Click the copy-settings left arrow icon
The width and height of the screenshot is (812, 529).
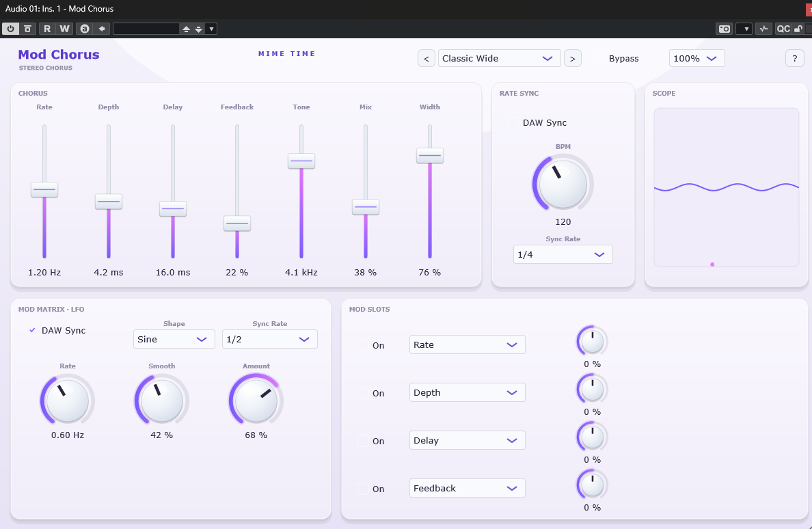[102, 29]
